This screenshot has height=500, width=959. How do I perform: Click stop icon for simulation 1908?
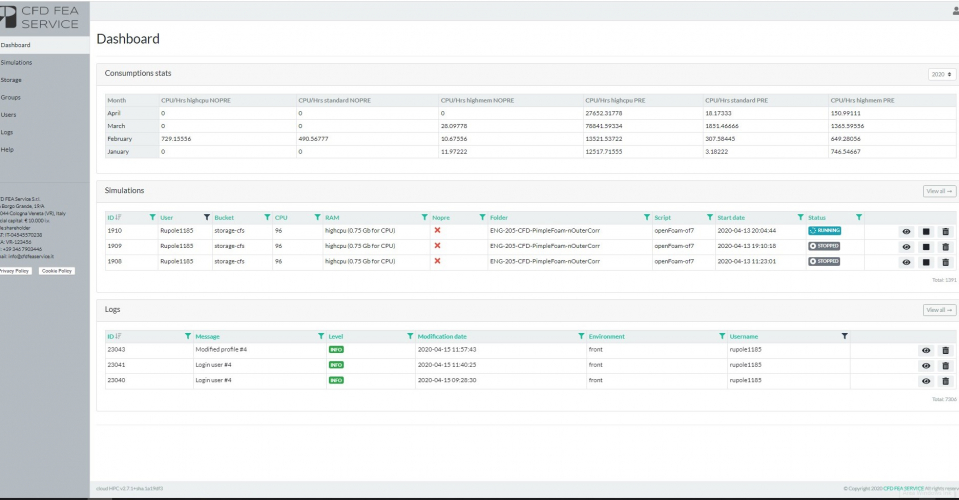pyautogui.click(x=926, y=262)
